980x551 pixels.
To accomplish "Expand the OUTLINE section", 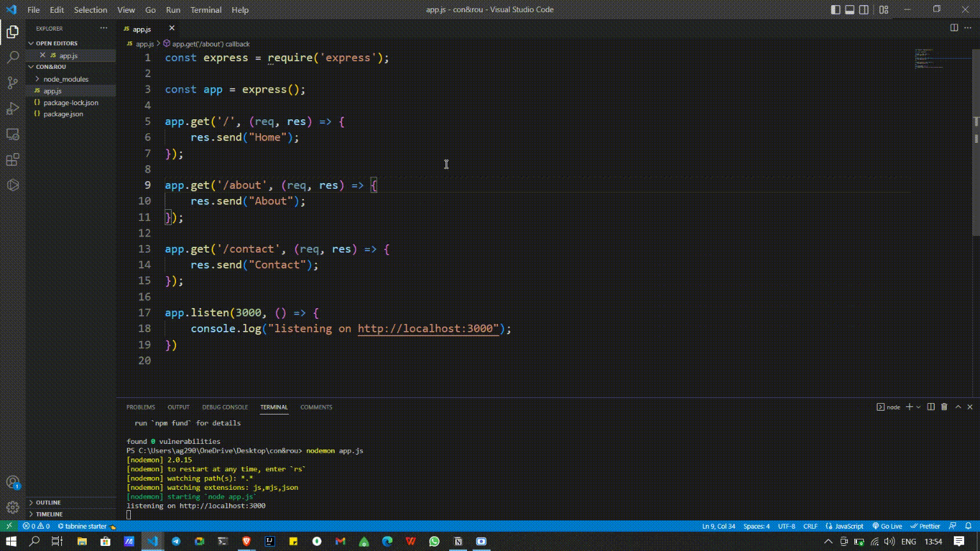I will (x=48, y=503).
